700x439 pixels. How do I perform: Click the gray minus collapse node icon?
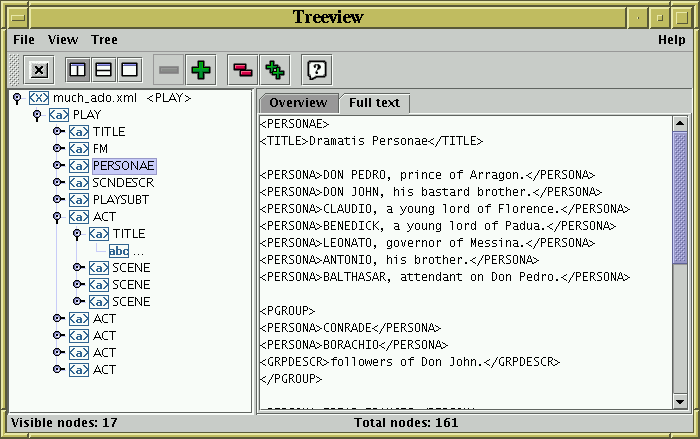pyautogui.click(x=170, y=70)
